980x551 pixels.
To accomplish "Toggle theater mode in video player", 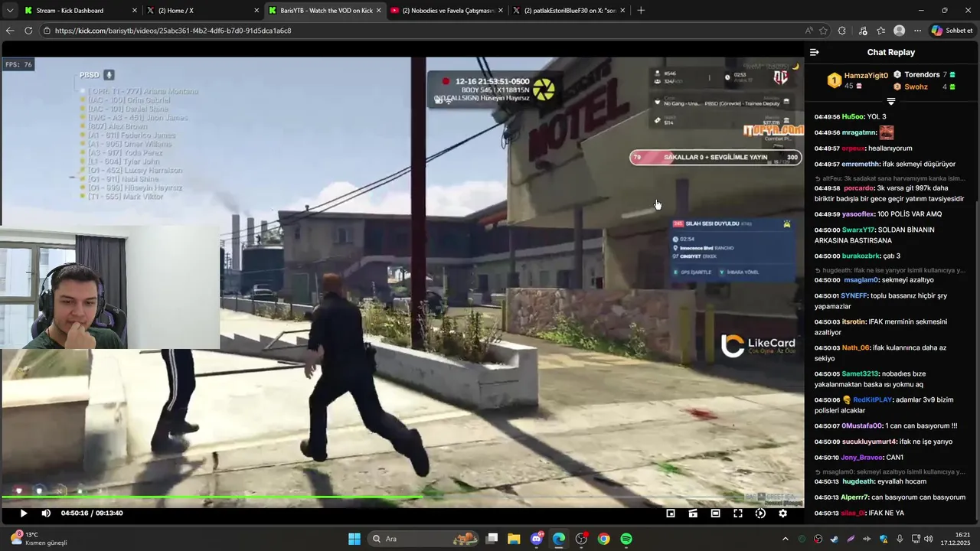I will point(715,514).
